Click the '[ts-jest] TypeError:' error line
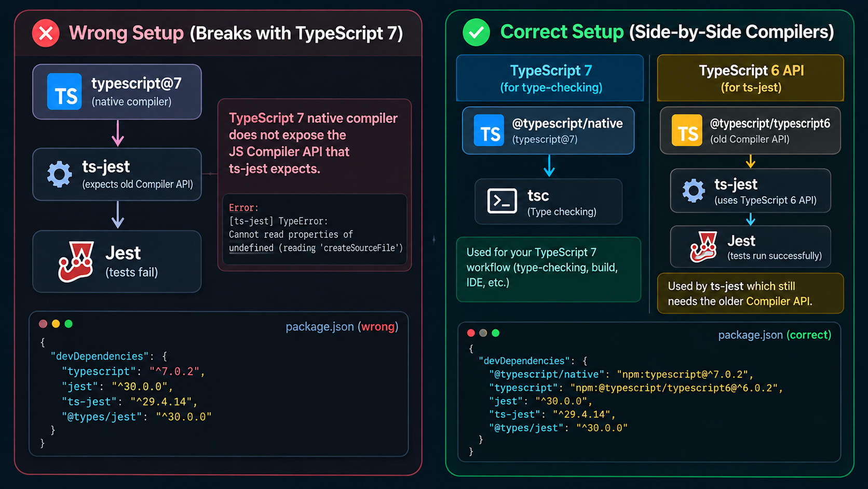The width and height of the screenshot is (868, 489). tap(278, 221)
